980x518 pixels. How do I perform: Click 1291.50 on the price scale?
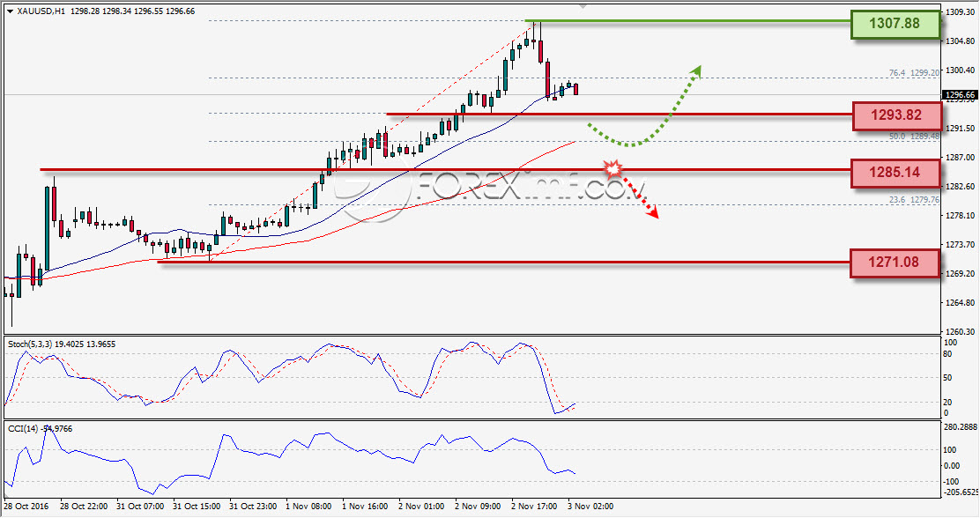pos(961,129)
